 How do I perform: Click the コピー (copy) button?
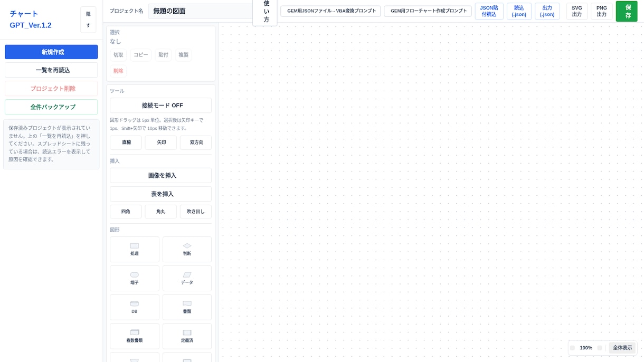coord(140,55)
